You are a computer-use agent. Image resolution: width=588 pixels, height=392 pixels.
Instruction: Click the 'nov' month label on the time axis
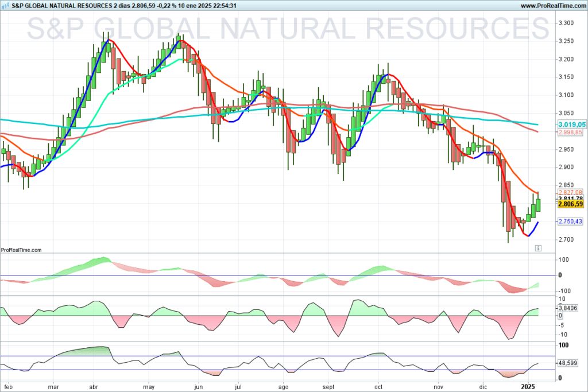pos(438,387)
